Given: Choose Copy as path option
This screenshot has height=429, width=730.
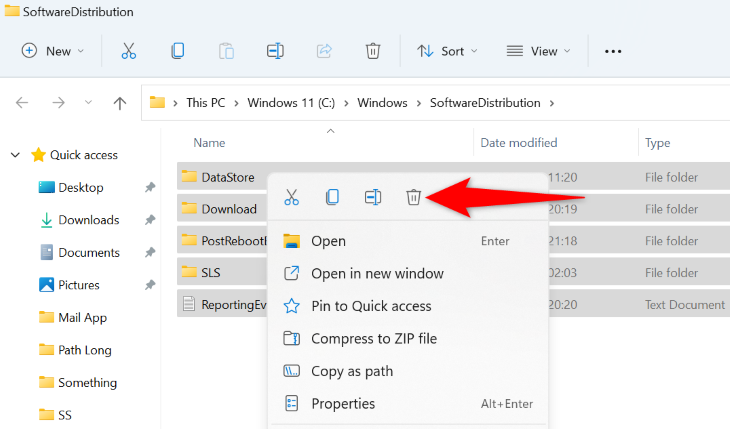Looking at the screenshot, I should point(408,371).
